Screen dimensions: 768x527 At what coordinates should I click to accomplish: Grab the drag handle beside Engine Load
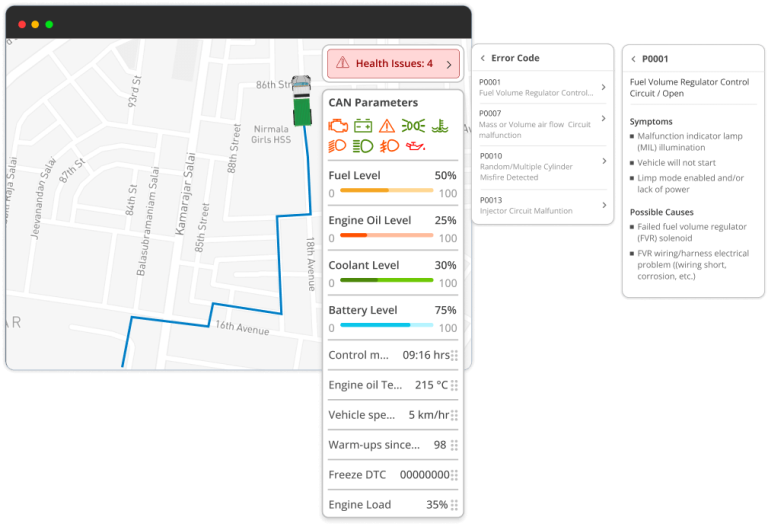coord(454,505)
